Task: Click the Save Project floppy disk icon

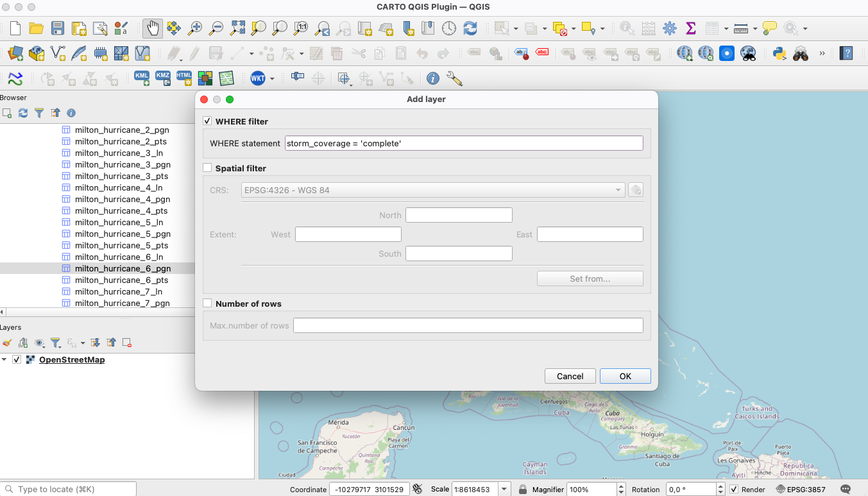Action: pos(58,28)
